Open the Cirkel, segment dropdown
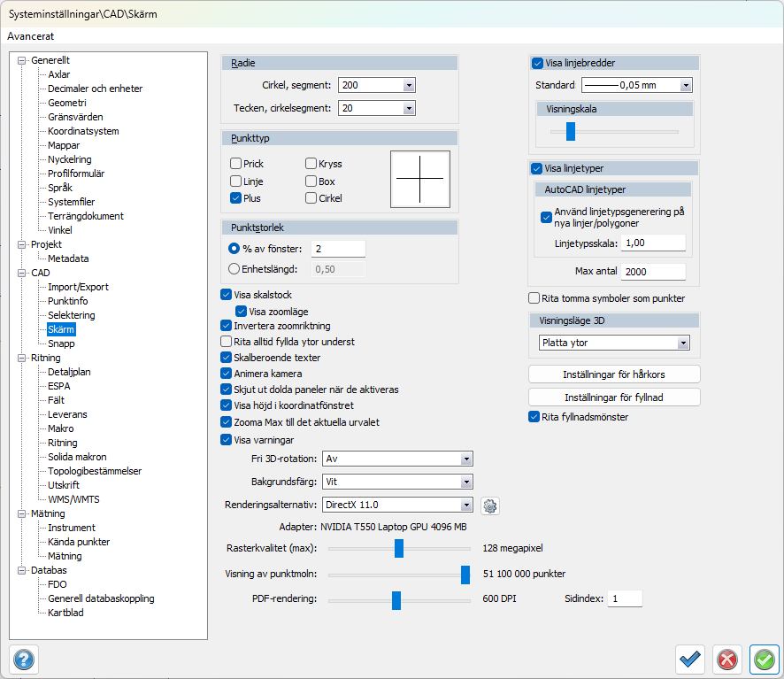 pyautogui.click(x=376, y=86)
